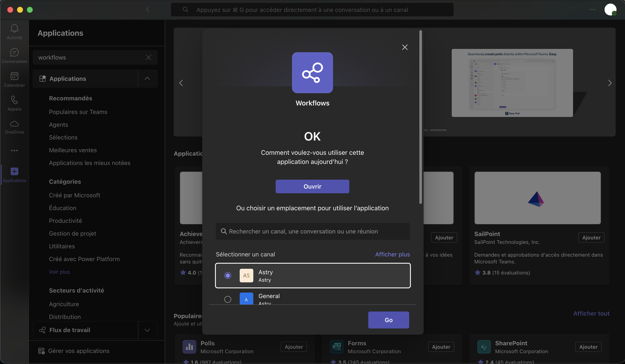The height and width of the screenshot is (364, 625).
Task: Click the channel search input field
Action: [312, 231]
